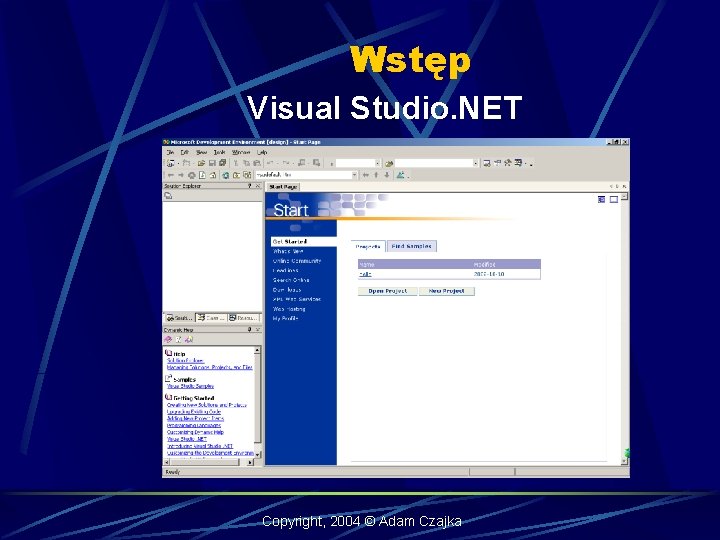Select What's New in Start sidebar
This screenshot has height=540, width=720.
[288, 251]
